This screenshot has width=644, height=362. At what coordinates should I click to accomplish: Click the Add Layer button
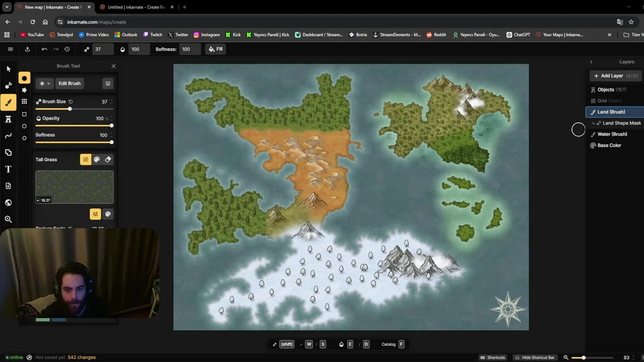[614, 76]
